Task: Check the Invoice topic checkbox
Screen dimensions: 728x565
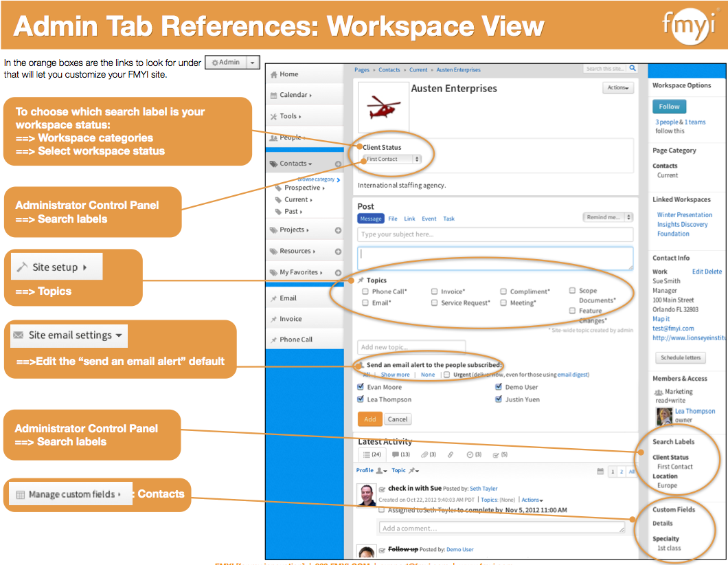Action: [x=435, y=291]
